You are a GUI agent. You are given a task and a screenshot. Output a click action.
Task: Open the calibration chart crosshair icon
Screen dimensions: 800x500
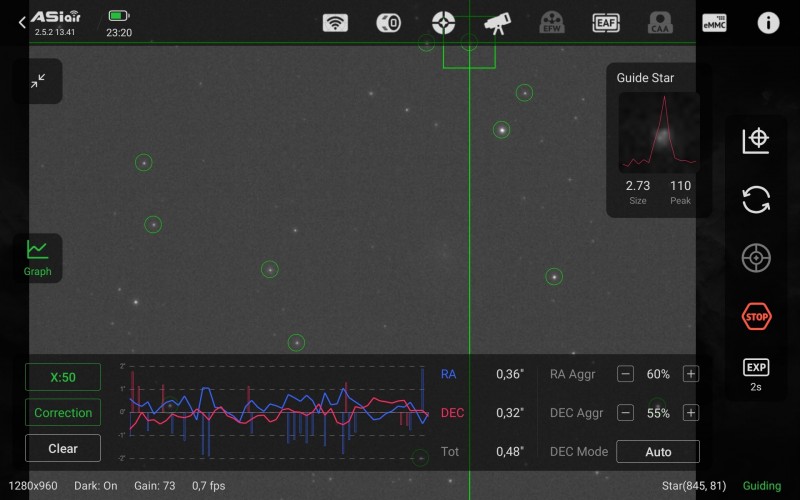[x=756, y=141]
